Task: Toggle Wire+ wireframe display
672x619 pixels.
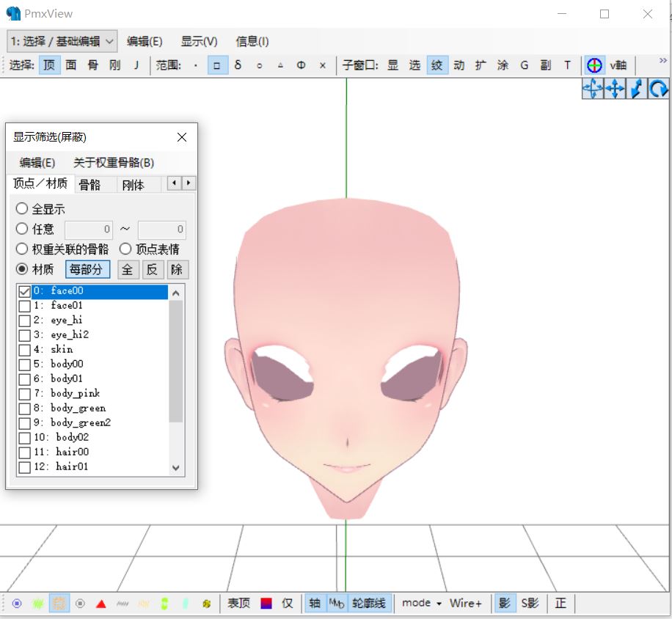Action: pyautogui.click(x=466, y=603)
